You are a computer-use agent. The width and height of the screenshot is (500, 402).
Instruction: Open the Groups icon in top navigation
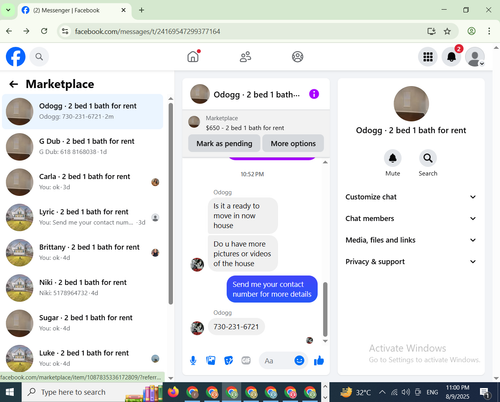pos(297,57)
